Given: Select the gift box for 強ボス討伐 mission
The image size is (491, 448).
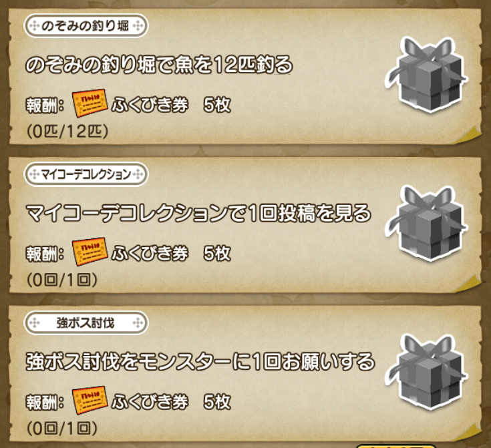Looking at the screenshot, I should (426, 372).
